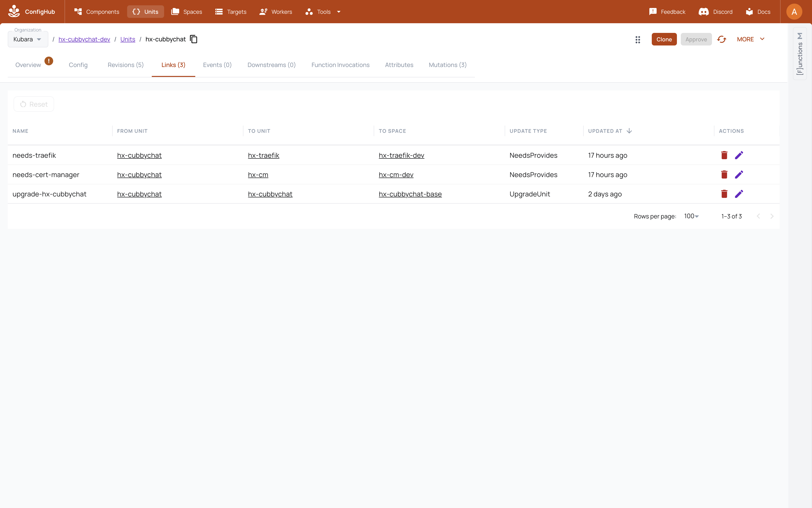Open the grid apps icon near Clone
812x508 pixels.
coord(638,40)
